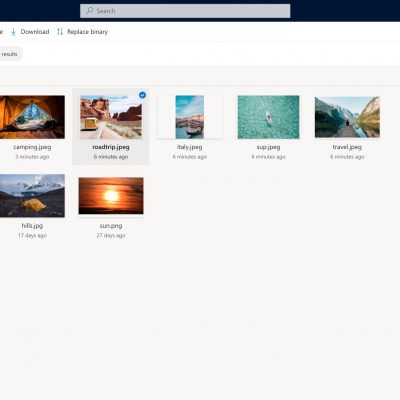Click the timestamp under sup.jpeg
This screenshot has width=400, height=400.
268,157
